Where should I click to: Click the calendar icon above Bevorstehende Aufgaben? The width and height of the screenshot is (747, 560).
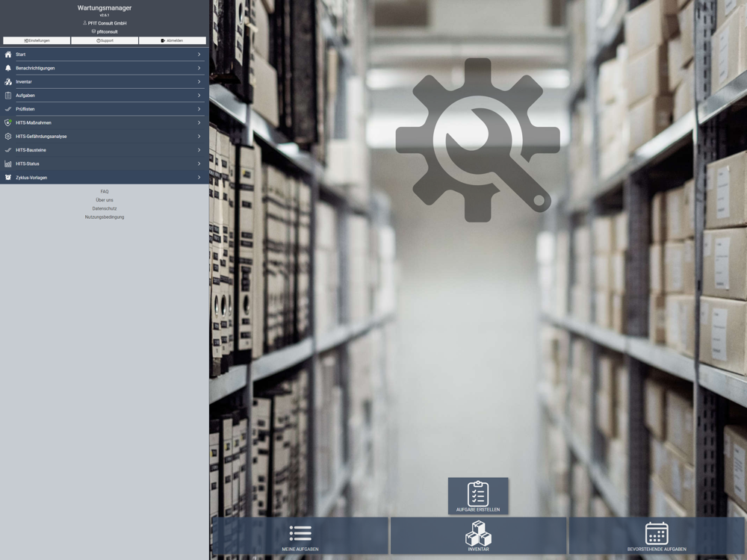657,533
